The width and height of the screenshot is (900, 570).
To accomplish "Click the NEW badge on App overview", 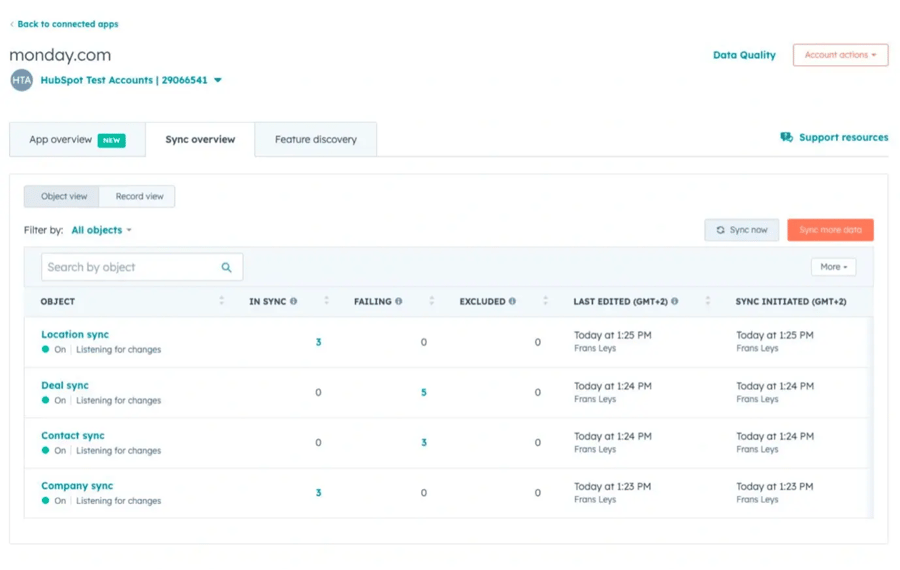I will [111, 140].
